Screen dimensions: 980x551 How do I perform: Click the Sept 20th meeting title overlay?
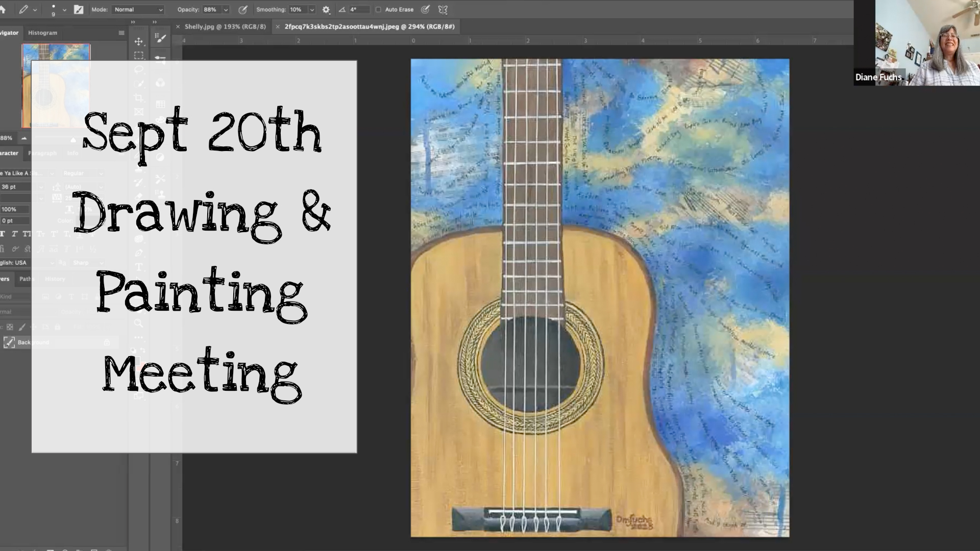[x=194, y=257]
